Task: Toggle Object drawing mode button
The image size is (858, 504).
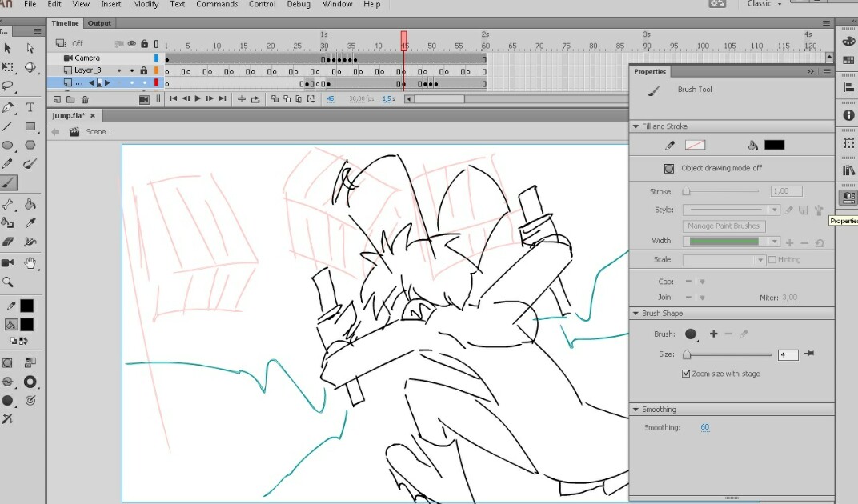Action: click(668, 169)
